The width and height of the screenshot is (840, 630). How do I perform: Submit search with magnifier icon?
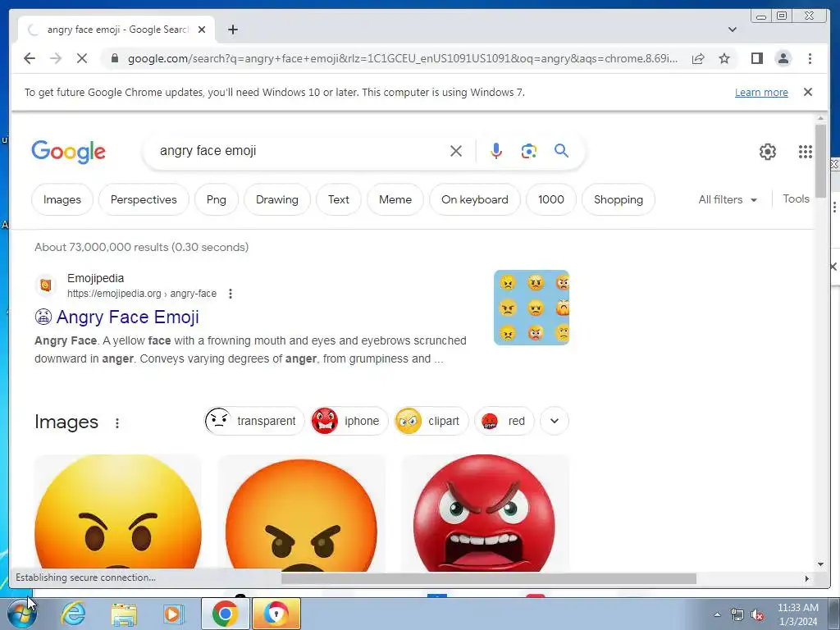(561, 151)
